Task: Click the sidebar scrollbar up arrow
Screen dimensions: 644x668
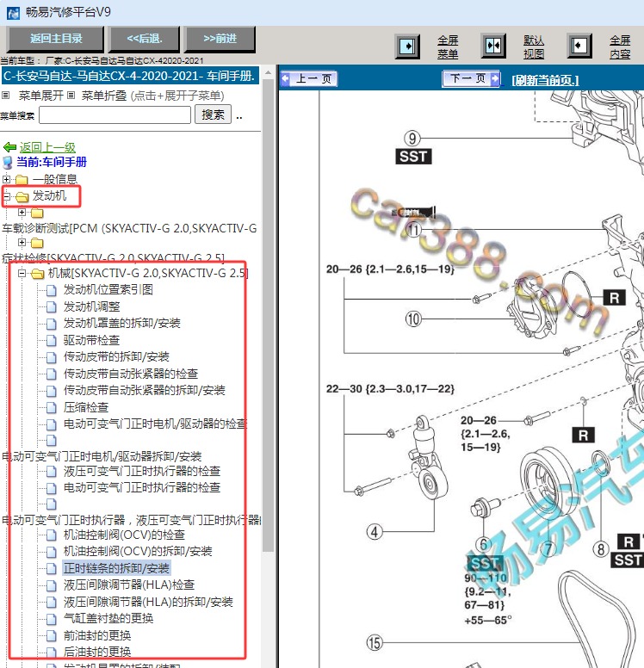Action: [x=268, y=73]
